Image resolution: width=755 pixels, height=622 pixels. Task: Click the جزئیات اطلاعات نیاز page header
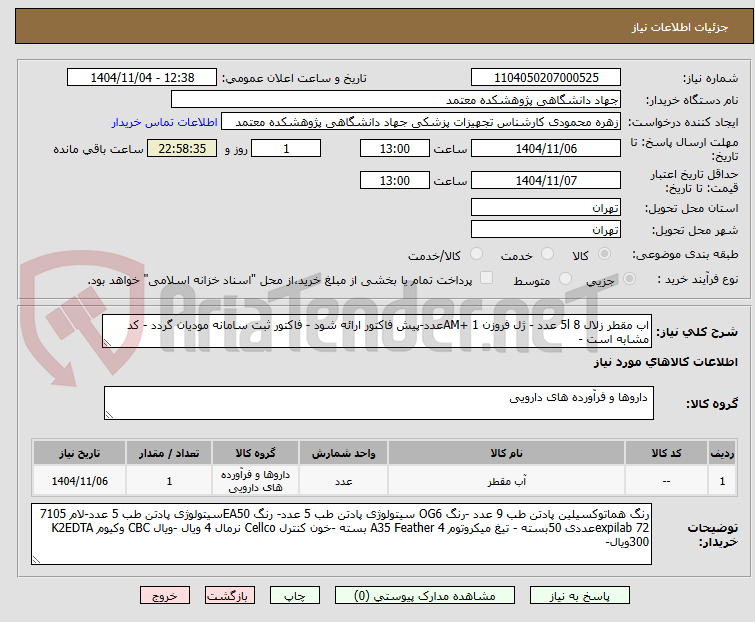click(679, 27)
